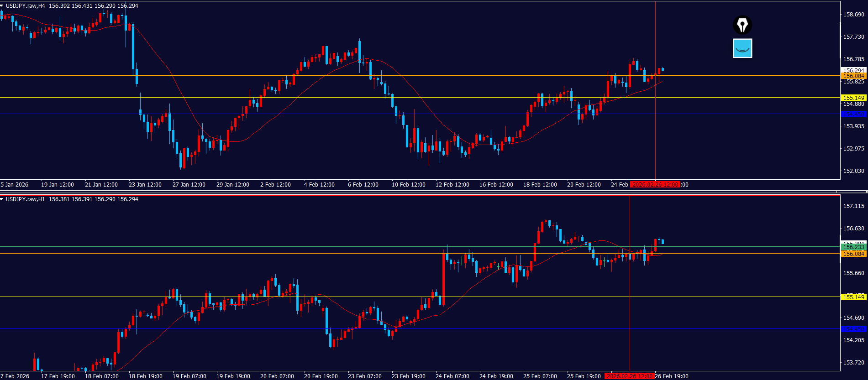Click the orange 156.084 price label on H4 chart
Screen dimensions: 868x380
point(853,76)
